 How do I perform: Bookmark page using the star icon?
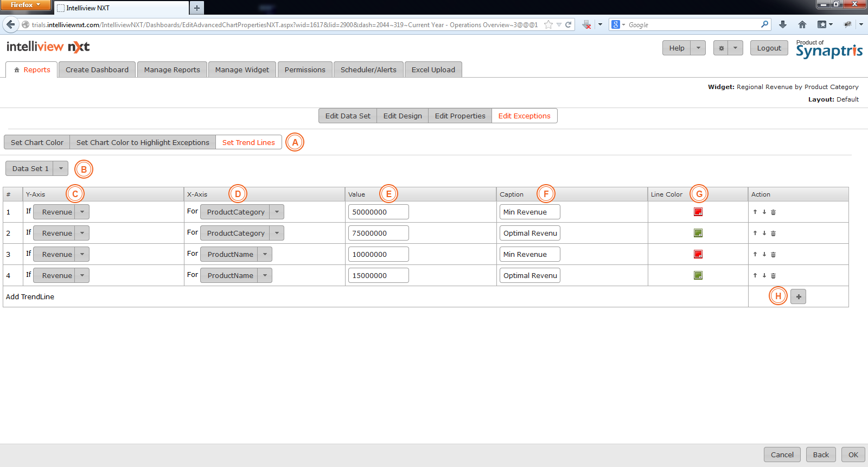548,24
